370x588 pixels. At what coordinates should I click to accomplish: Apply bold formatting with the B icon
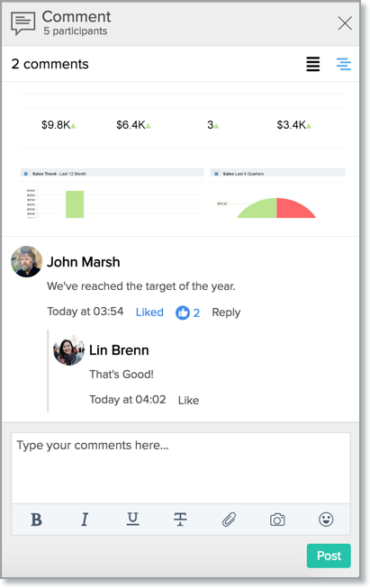[36, 520]
